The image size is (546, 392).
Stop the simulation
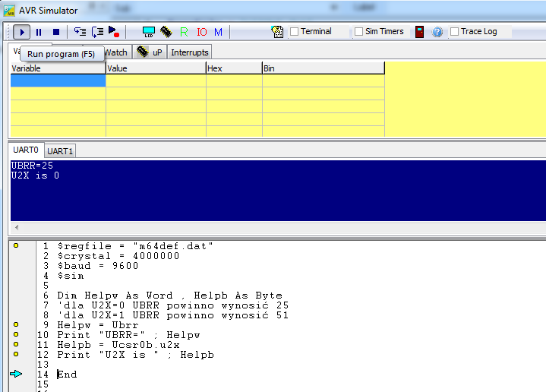tap(56, 32)
